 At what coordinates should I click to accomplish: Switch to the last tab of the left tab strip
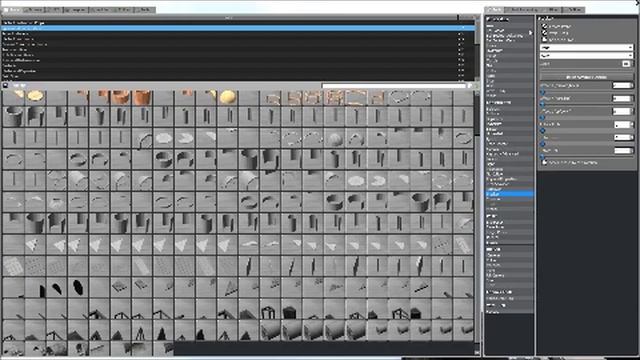[144, 9]
